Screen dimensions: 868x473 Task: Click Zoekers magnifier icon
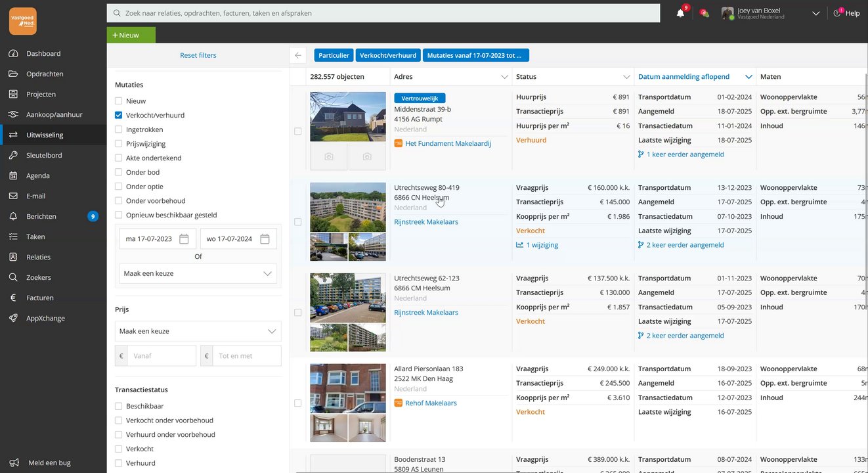pyautogui.click(x=13, y=278)
